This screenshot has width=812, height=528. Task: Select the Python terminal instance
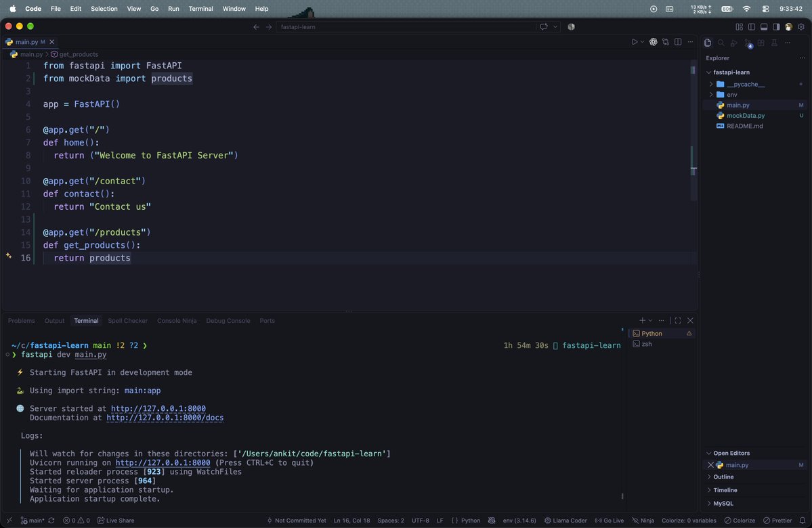point(662,333)
